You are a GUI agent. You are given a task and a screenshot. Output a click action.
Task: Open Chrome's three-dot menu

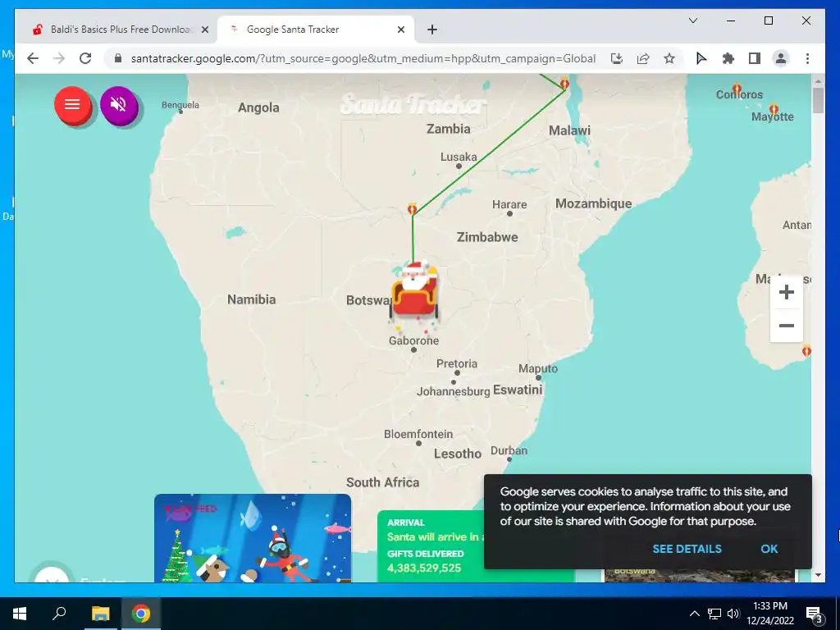click(807, 58)
